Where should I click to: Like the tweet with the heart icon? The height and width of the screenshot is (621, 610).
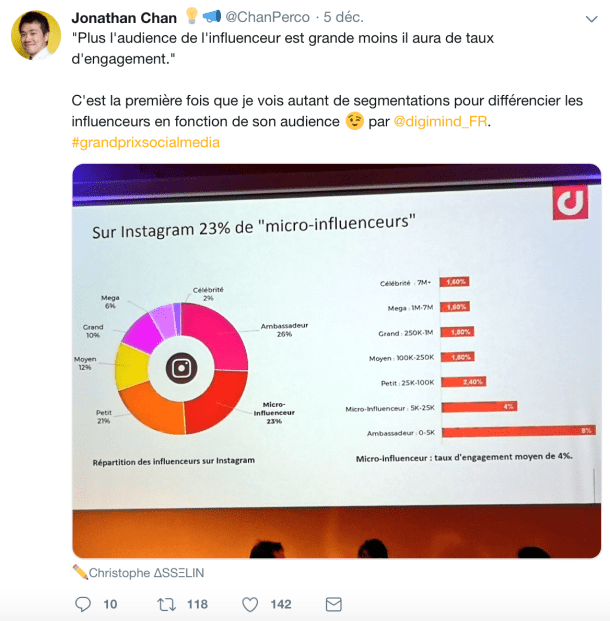251,604
